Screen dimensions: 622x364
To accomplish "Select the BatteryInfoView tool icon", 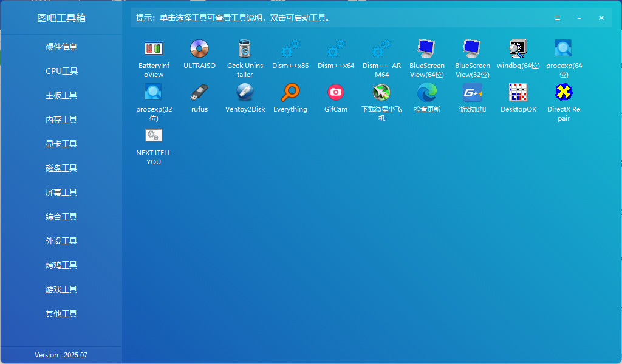I will point(154,49).
